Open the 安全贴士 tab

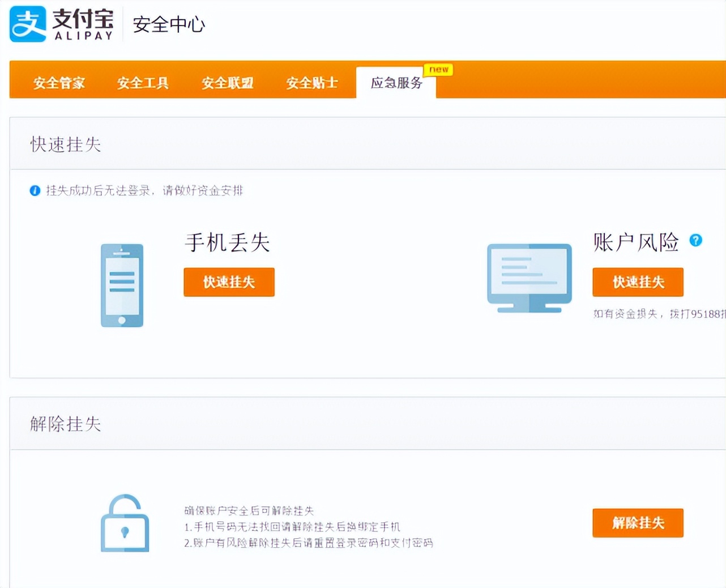coord(311,83)
